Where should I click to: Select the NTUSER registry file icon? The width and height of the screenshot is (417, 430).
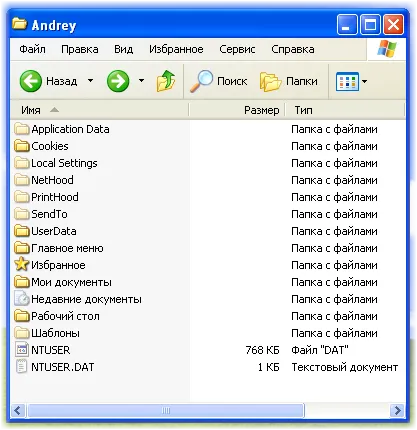click(x=22, y=350)
